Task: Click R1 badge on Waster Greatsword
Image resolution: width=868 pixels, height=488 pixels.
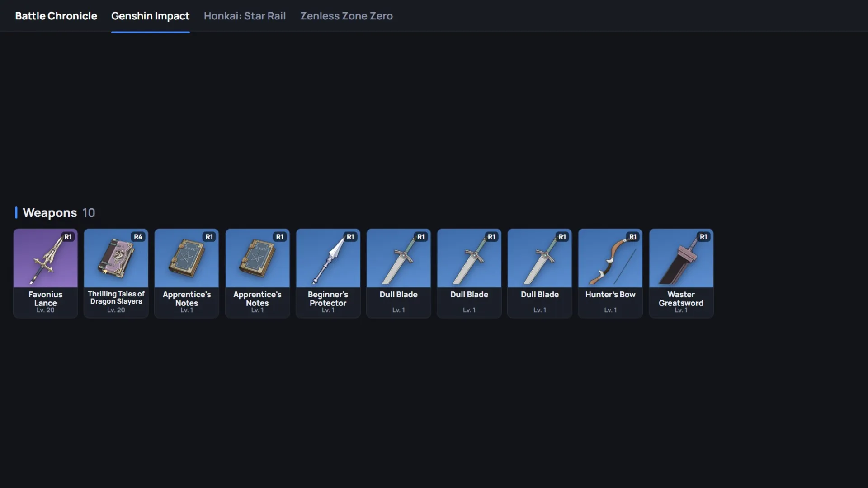Action: (703, 237)
